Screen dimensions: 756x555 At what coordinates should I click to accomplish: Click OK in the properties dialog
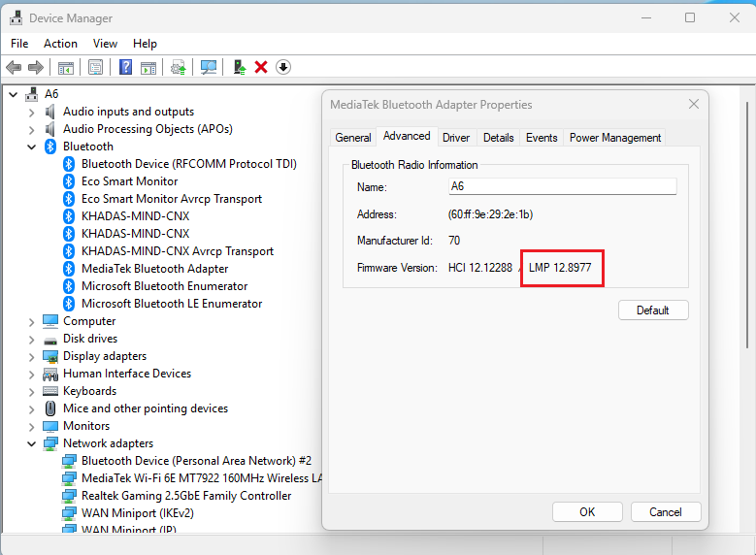[587, 511]
